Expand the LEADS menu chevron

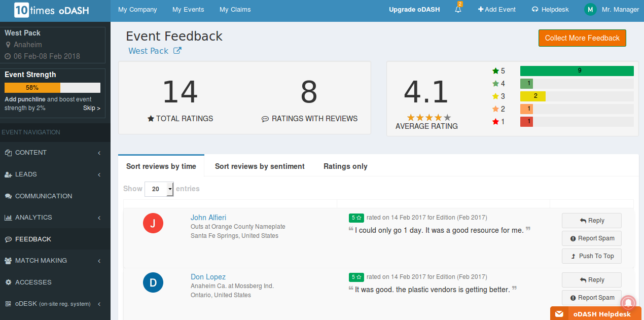[x=99, y=174]
